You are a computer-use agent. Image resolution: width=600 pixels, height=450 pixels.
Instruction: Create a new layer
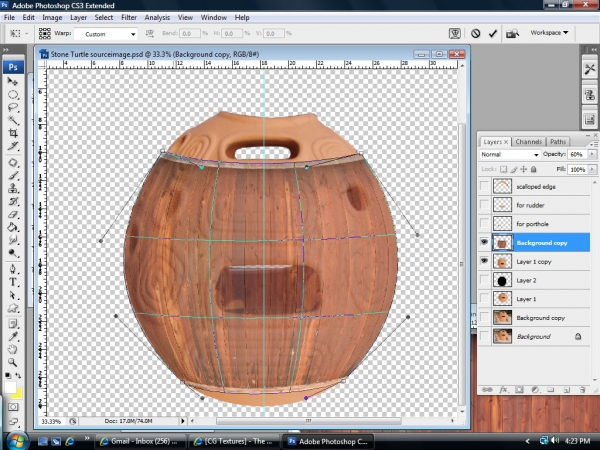coord(567,390)
